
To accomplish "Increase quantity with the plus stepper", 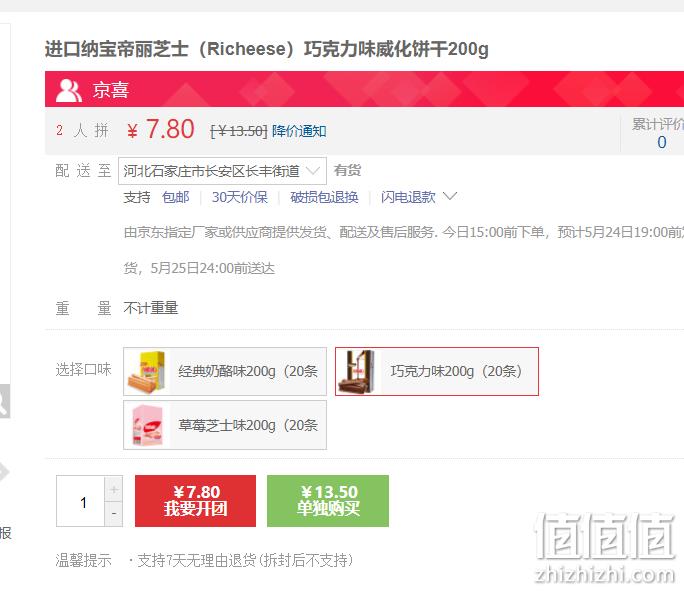I will pos(114,489).
